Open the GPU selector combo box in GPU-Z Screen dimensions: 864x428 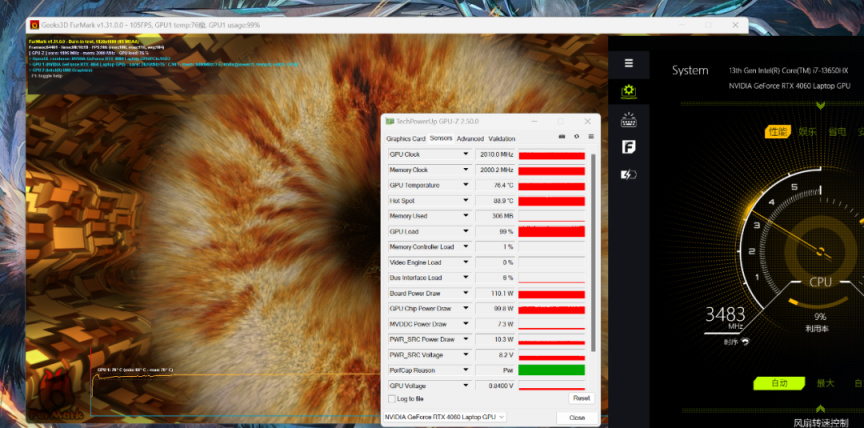pyautogui.click(x=444, y=417)
